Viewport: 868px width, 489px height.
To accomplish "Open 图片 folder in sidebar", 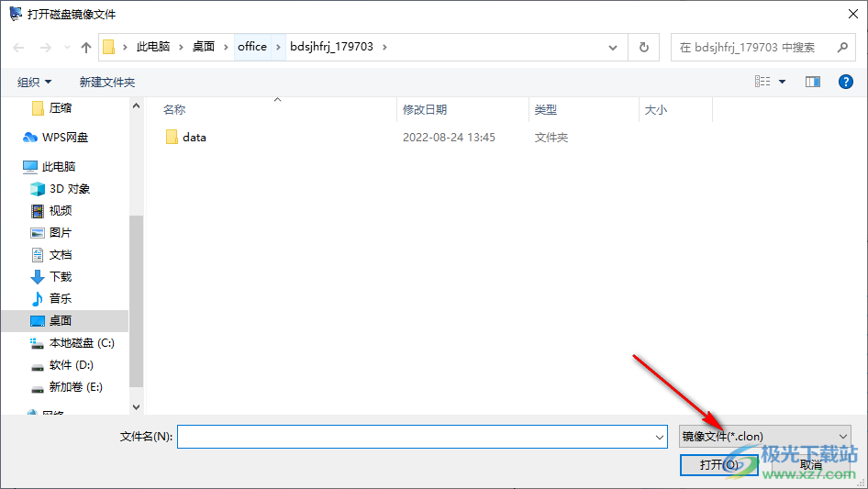I will point(51,233).
